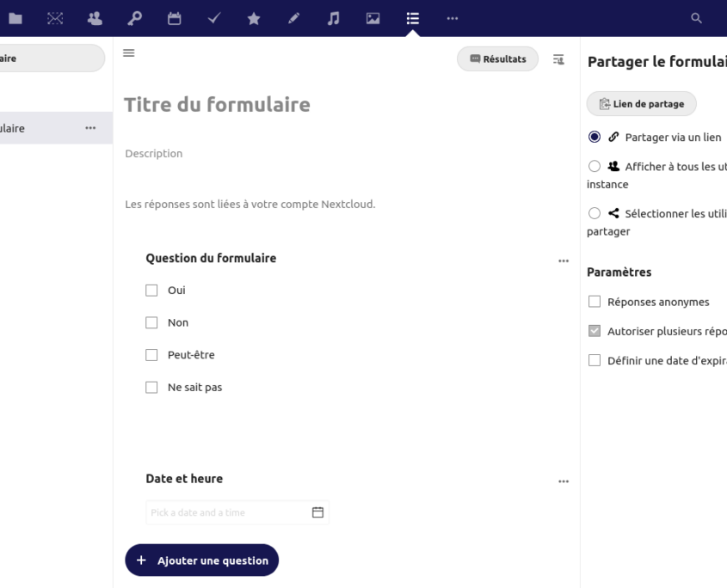
Task: Open the Passwords key icon
Action: 135,18
